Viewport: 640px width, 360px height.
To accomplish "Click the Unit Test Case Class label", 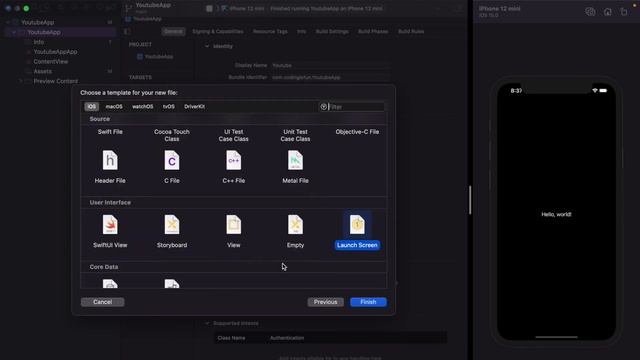I will tap(295, 135).
